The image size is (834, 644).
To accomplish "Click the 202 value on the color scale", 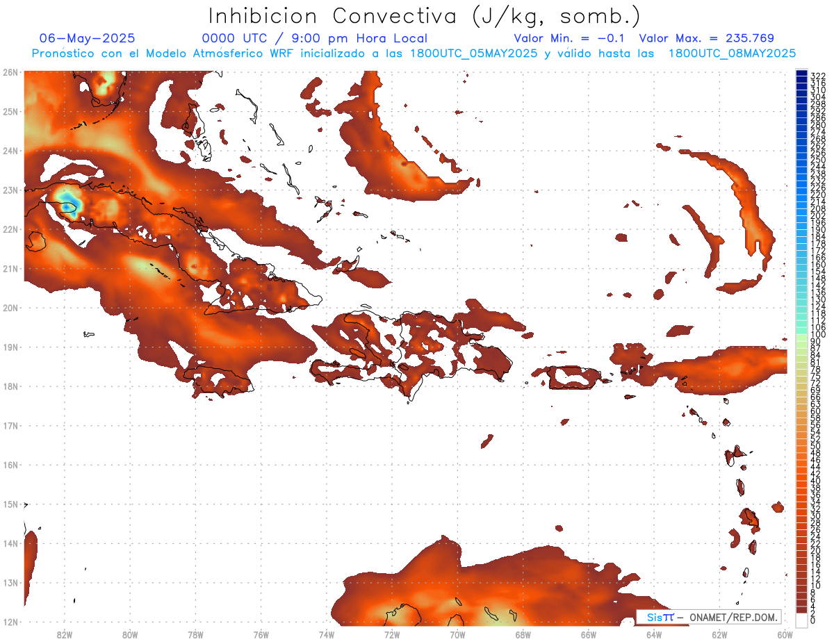I will coord(817,215).
